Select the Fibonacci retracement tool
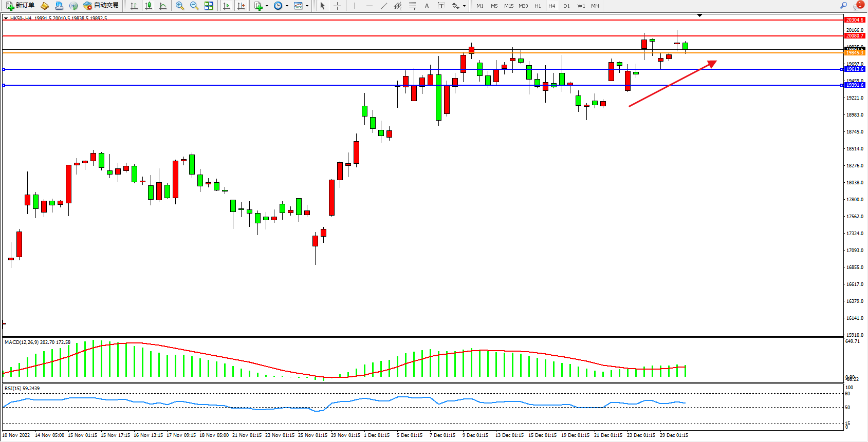Viewport: 868px width, 442px height. pyautogui.click(x=413, y=6)
